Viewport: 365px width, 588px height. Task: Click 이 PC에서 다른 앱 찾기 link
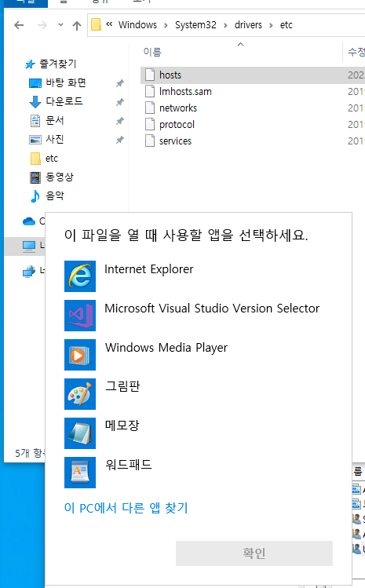click(126, 508)
